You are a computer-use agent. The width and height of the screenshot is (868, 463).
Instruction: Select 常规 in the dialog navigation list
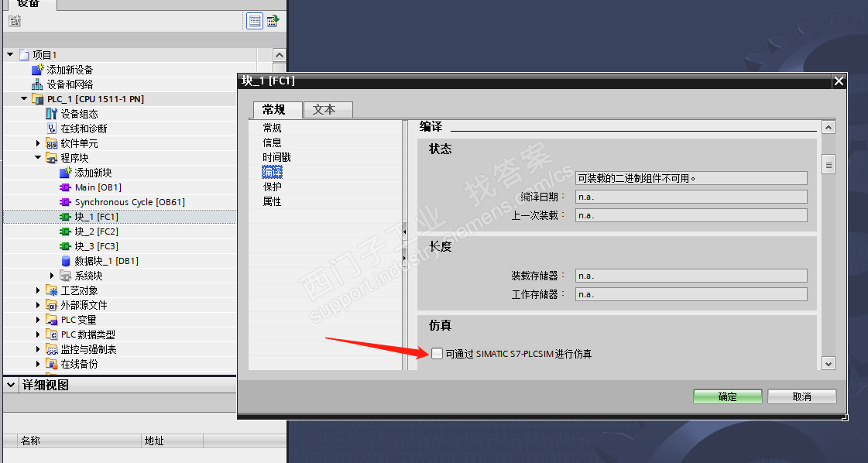click(x=272, y=128)
